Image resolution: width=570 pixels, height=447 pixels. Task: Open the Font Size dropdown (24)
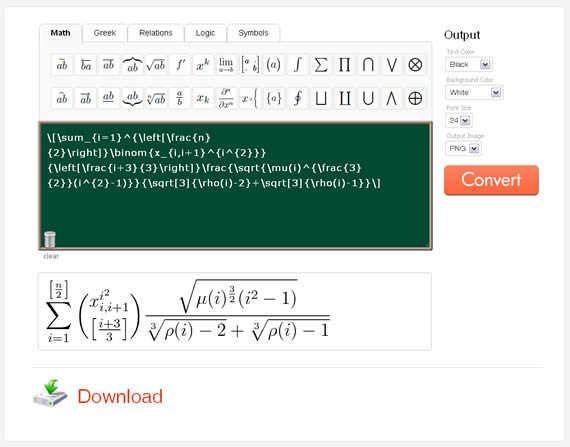click(459, 120)
